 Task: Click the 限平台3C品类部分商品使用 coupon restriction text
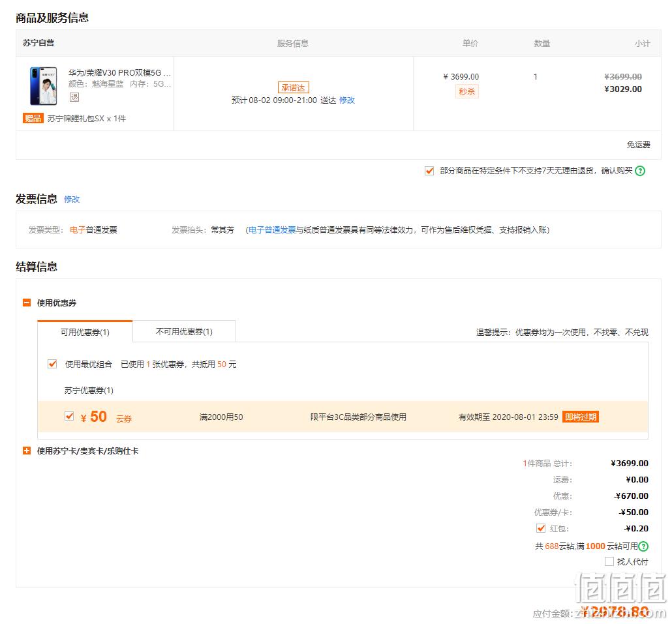[x=358, y=417]
